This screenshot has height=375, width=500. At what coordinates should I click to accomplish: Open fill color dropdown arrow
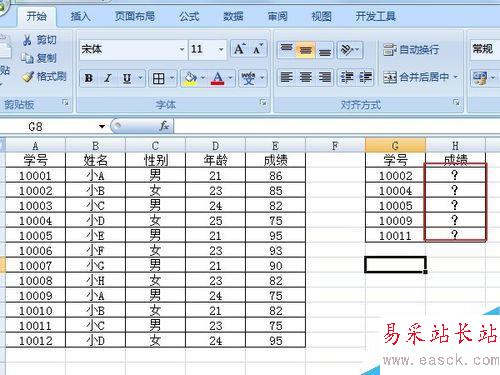coord(202,78)
